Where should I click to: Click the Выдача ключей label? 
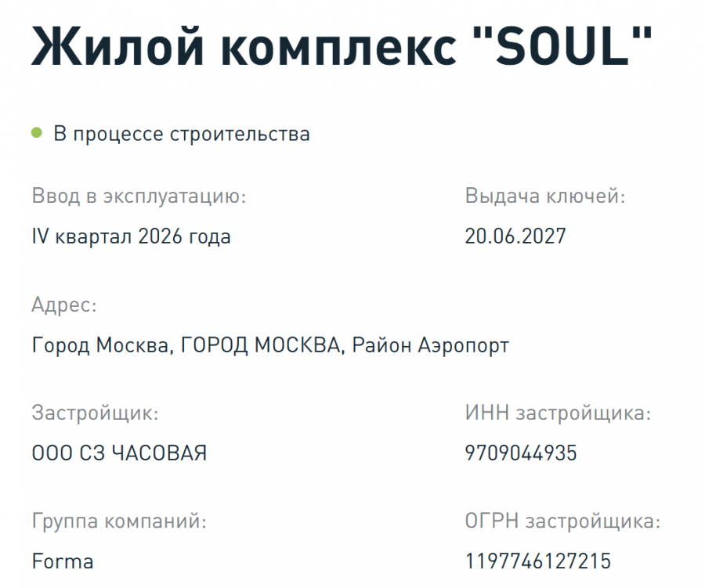pos(545,197)
